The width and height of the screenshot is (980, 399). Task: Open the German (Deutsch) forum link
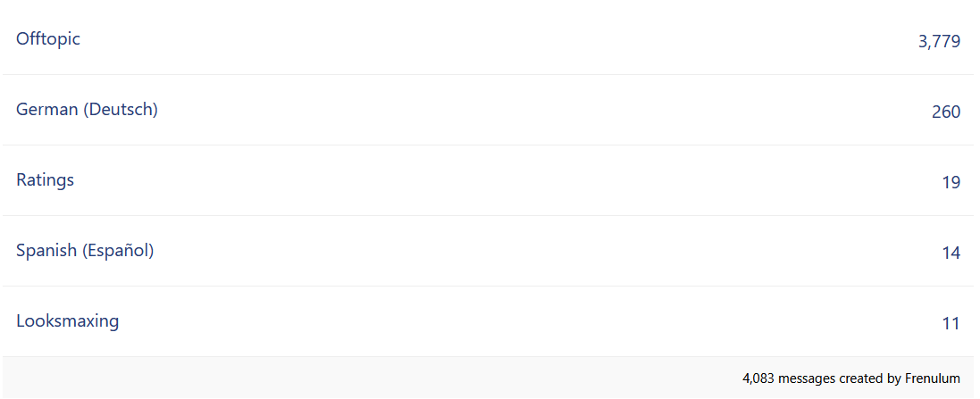[87, 109]
